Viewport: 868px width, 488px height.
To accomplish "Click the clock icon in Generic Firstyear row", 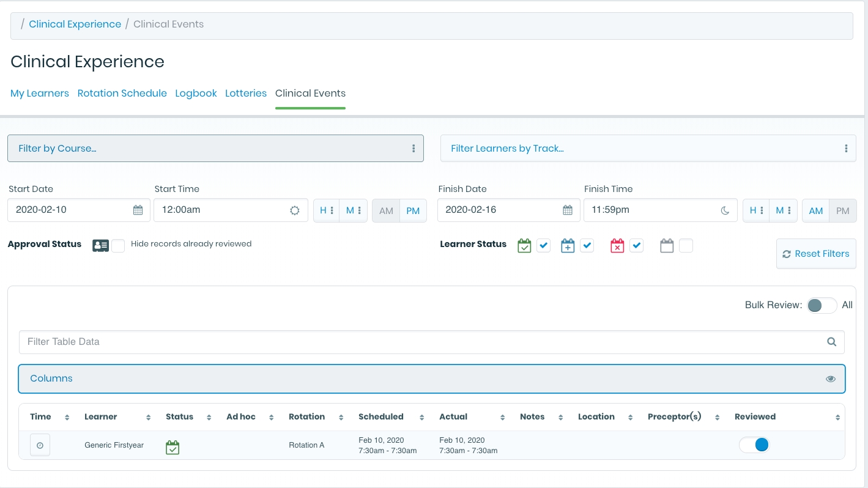I will pos(40,445).
